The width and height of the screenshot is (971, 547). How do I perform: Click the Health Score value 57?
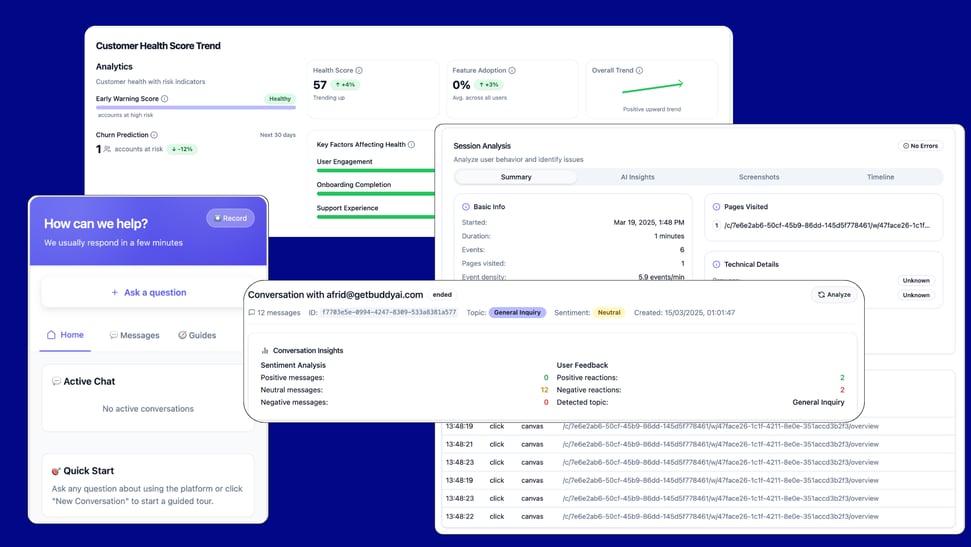tap(320, 85)
